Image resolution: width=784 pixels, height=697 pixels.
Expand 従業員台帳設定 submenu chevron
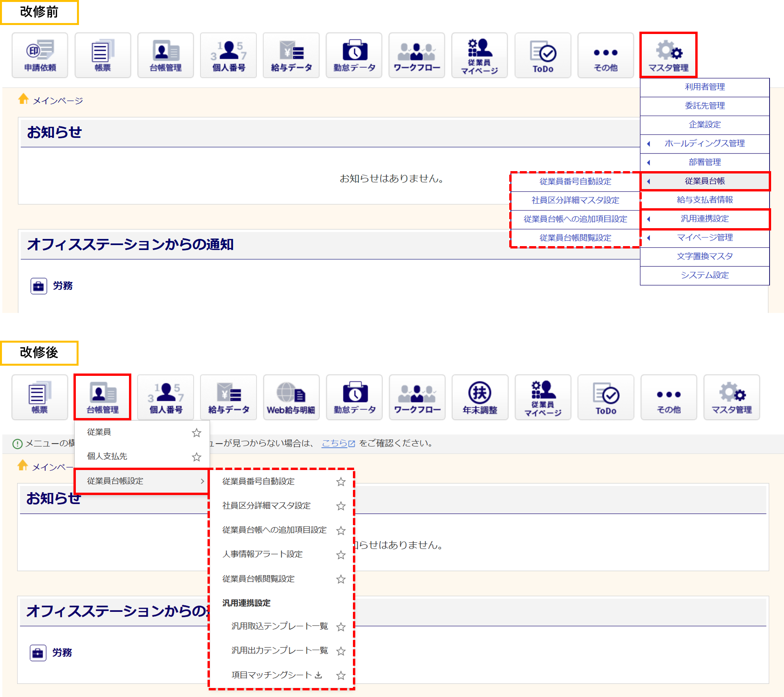pyautogui.click(x=202, y=481)
